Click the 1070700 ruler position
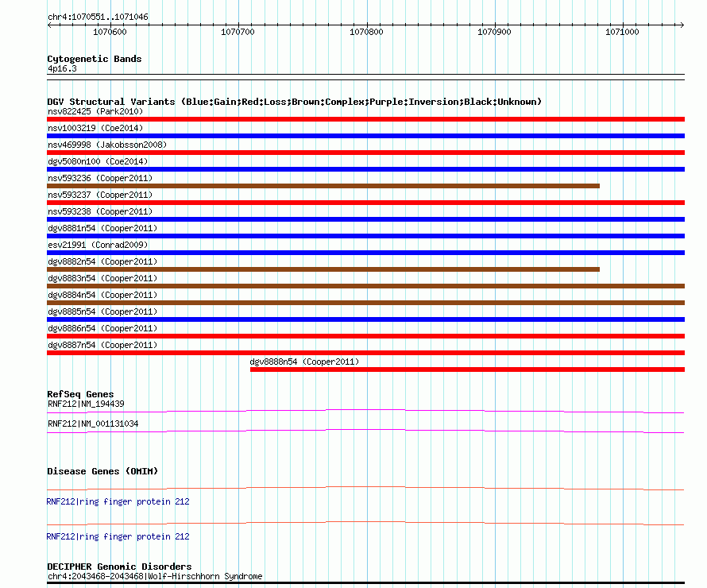Image resolution: width=707 pixels, height=588 pixels. (238, 32)
